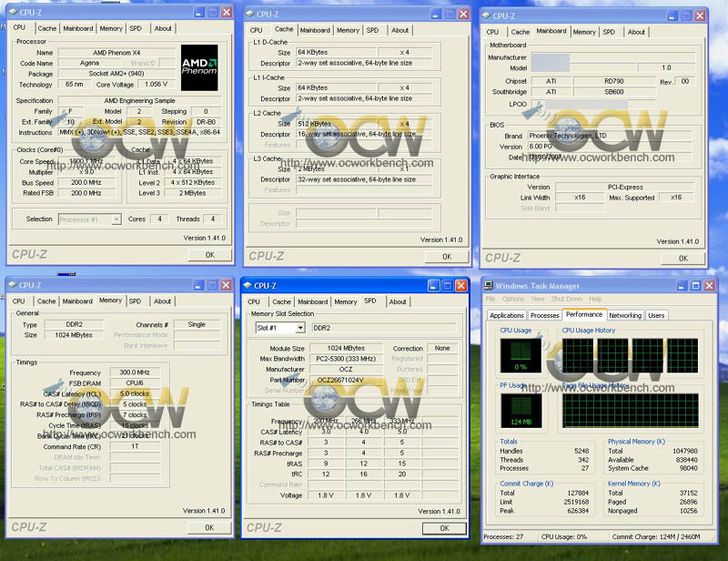Click the Package value Socket AM2+ (940)
The width and height of the screenshot is (728, 561).
pyautogui.click(x=116, y=74)
